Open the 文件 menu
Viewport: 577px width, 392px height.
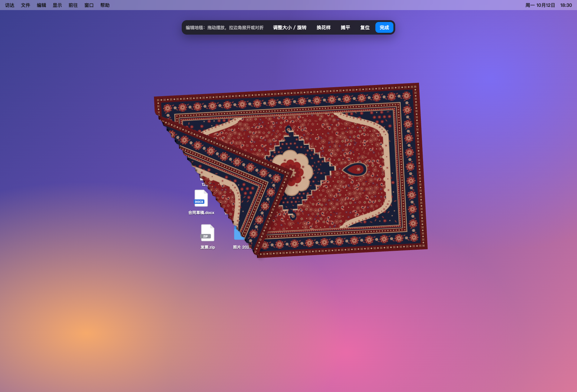[x=26, y=5]
